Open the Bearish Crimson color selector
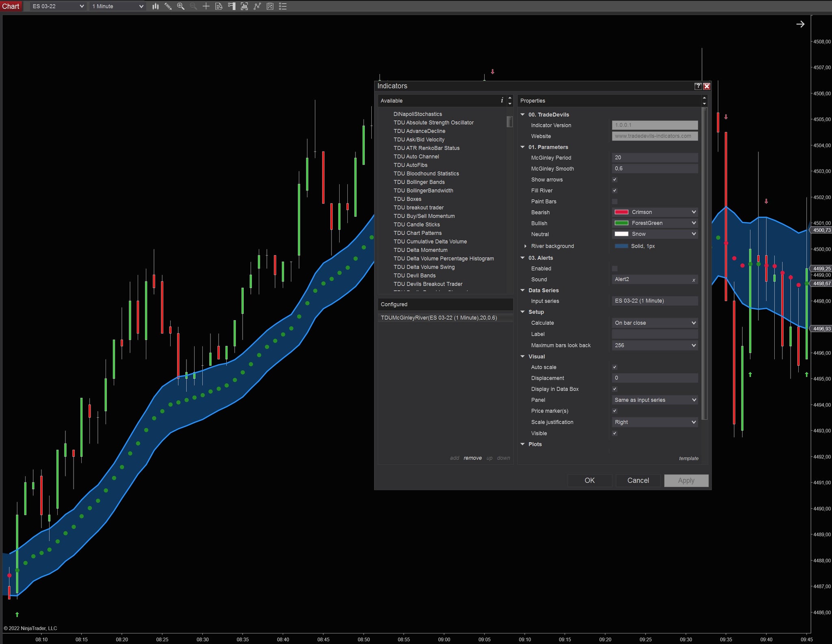The width and height of the screenshot is (832, 644). 655,212
